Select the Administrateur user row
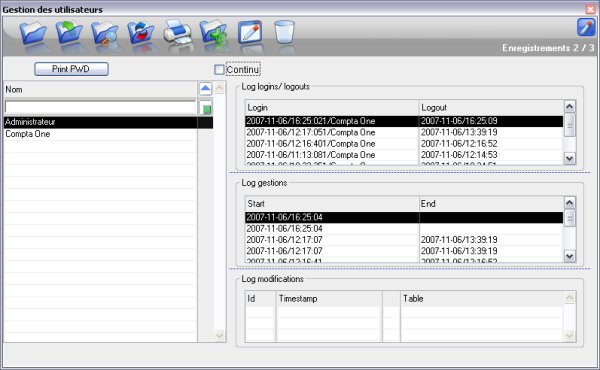600x370 pixels. (x=108, y=122)
